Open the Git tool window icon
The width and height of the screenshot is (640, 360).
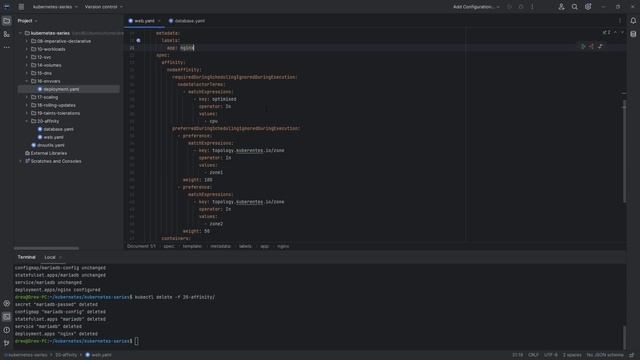[7, 343]
